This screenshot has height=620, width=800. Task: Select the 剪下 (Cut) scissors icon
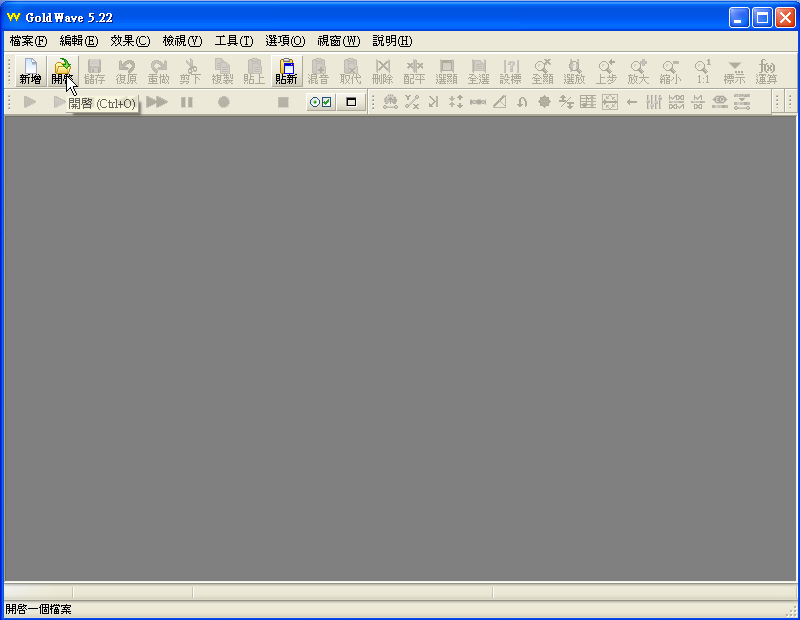pyautogui.click(x=190, y=71)
